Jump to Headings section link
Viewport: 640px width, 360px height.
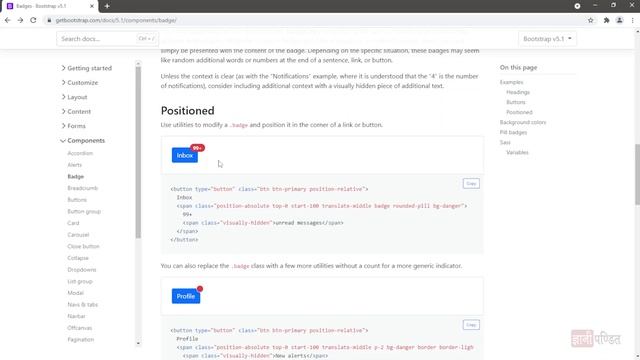tap(518, 92)
